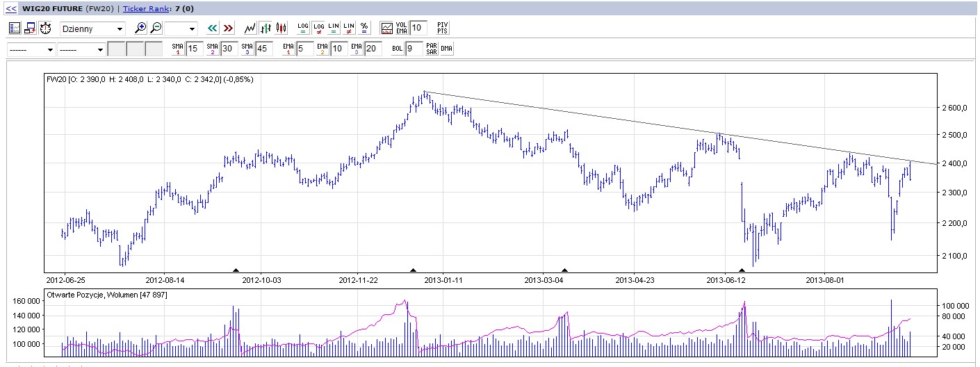Click the chart settings icon in the toolbar
This screenshot has width=980, height=367.
(x=15, y=28)
